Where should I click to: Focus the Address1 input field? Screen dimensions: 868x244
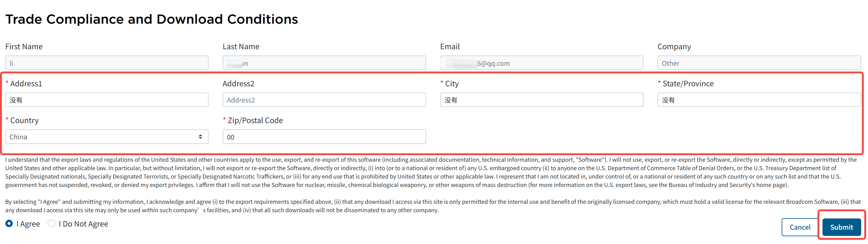tap(107, 100)
